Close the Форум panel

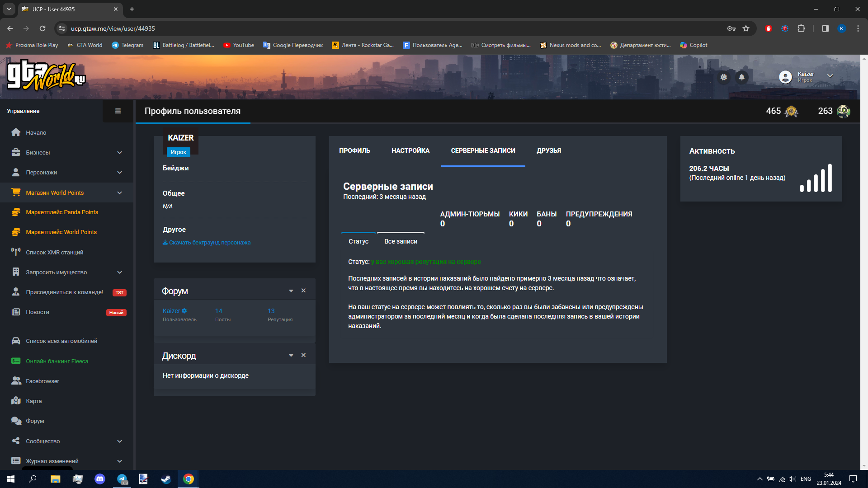[x=303, y=291]
